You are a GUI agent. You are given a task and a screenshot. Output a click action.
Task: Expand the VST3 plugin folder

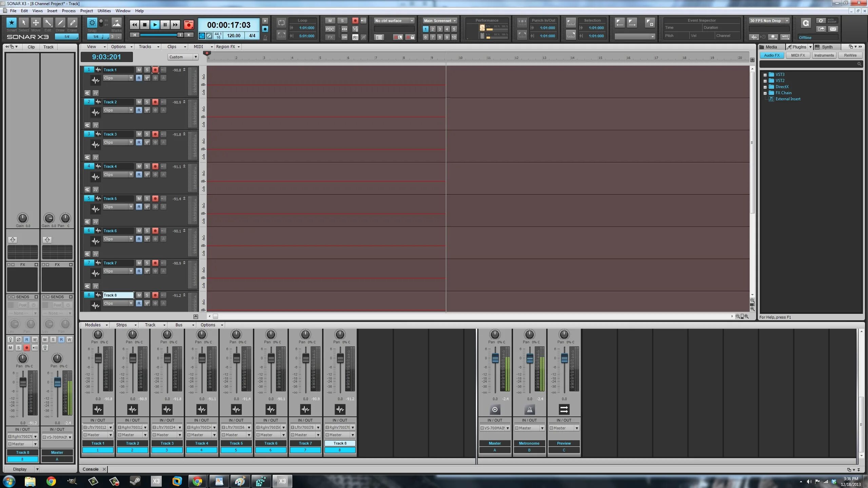pyautogui.click(x=765, y=75)
